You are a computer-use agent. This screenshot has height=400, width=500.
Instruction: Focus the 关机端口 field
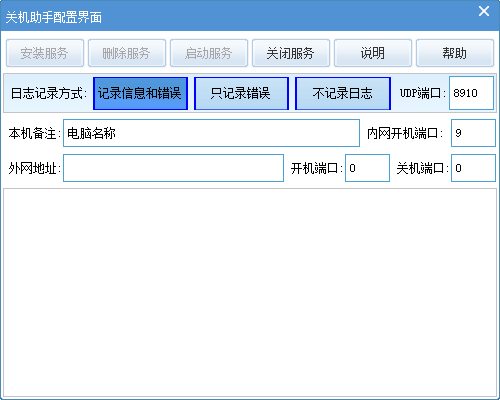473,168
